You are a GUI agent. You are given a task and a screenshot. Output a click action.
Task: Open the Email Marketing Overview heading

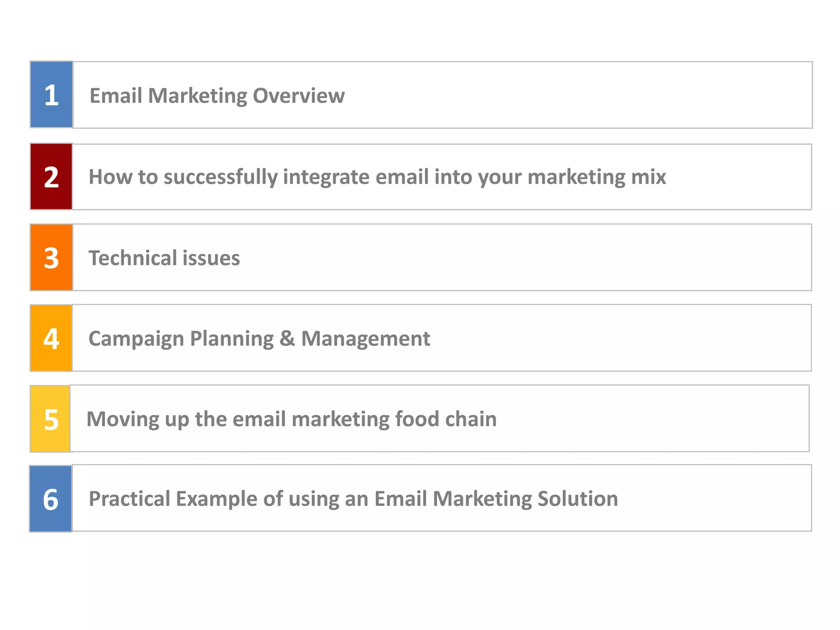pyautogui.click(x=217, y=96)
